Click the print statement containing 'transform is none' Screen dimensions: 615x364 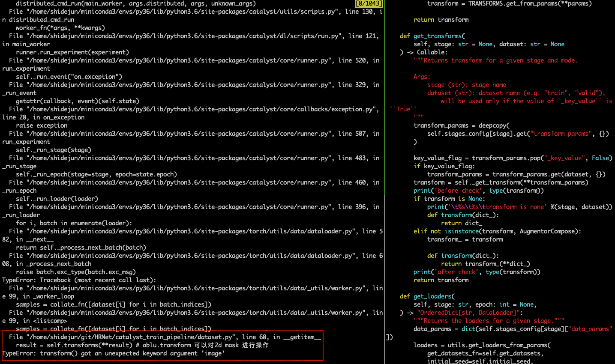[x=520, y=207]
